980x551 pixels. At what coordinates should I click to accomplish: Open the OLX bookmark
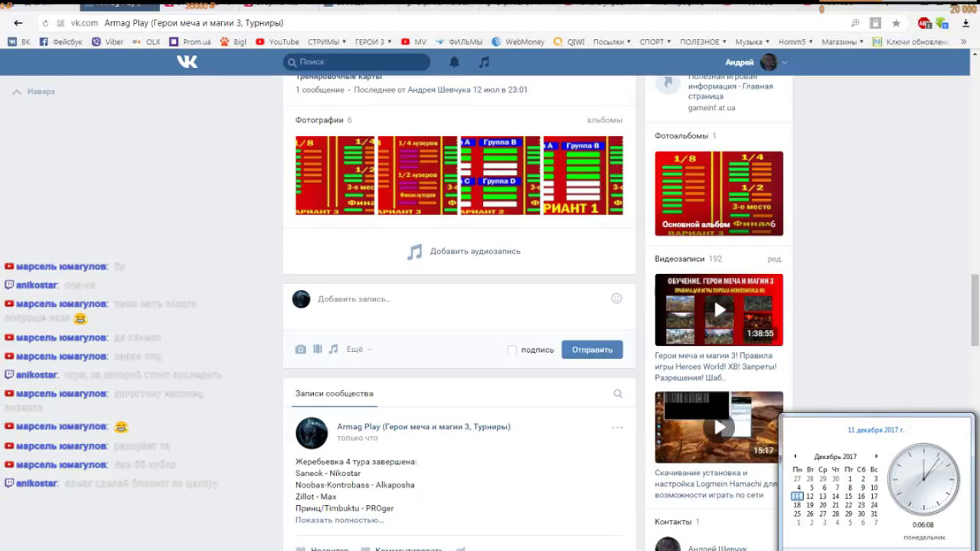click(146, 42)
